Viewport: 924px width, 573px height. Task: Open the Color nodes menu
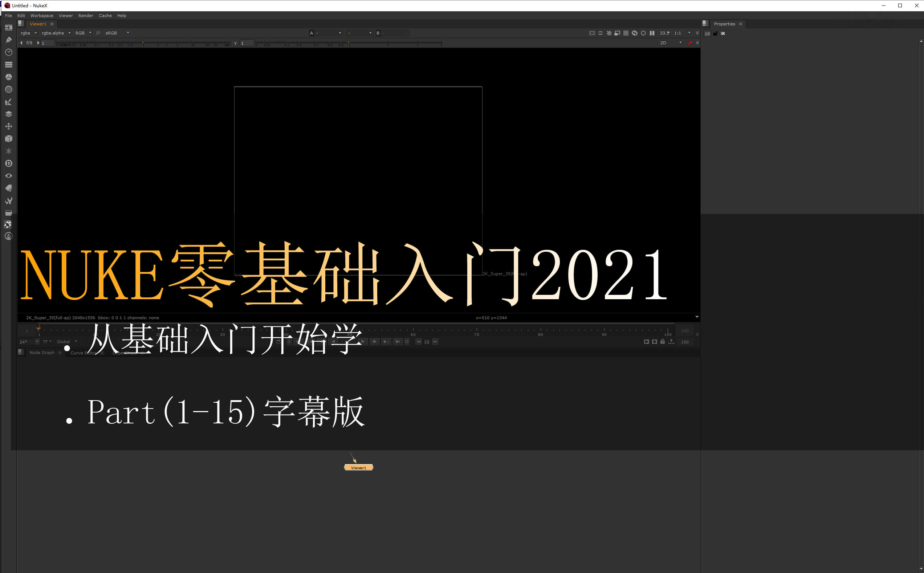[8, 77]
